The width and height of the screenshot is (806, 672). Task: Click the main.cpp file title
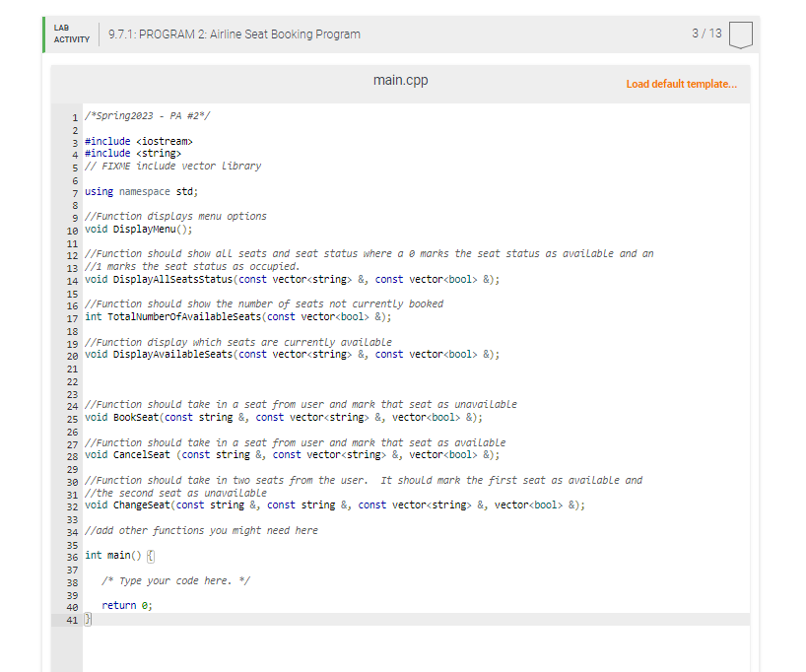click(x=400, y=80)
